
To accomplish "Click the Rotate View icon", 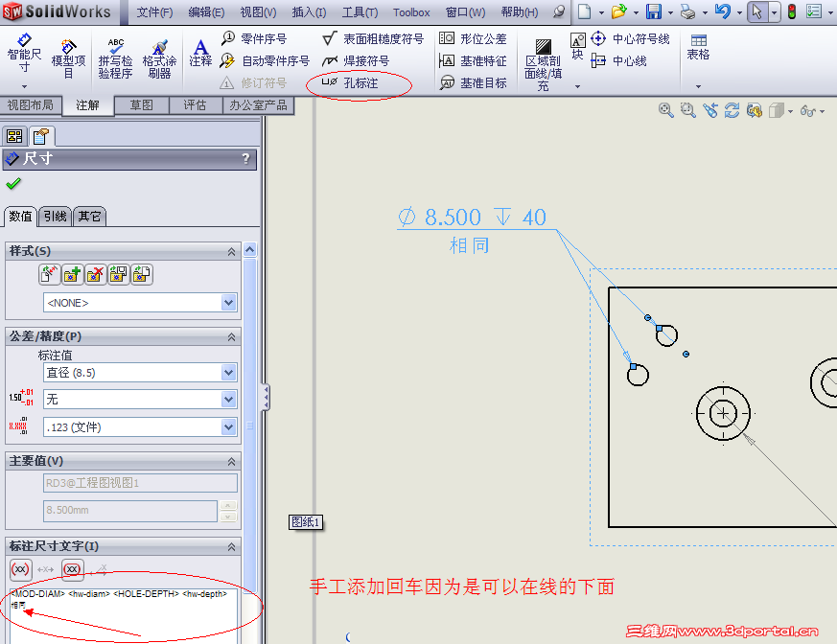I will [732, 110].
